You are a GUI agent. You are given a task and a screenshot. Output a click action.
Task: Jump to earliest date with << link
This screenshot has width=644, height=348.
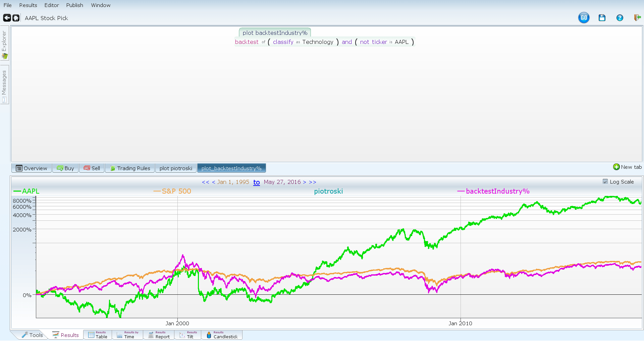(x=206, y=182)
